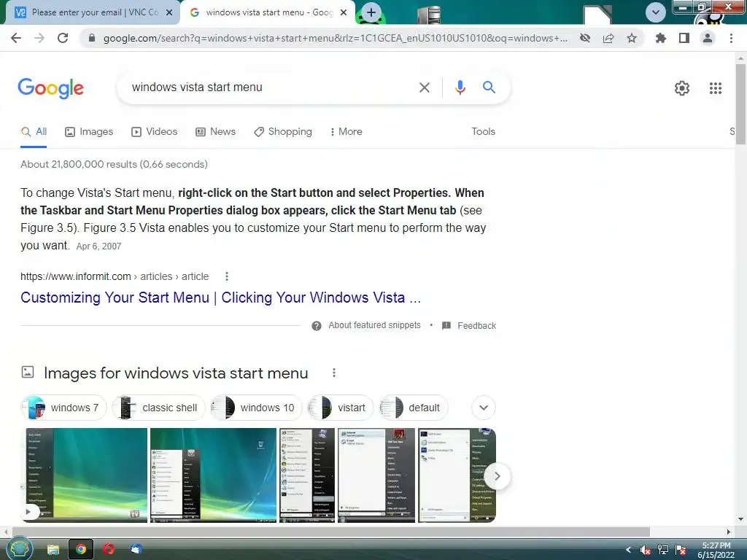Click the URL address bar
This screenshot has height=560, width=747.
pos(336,38)
